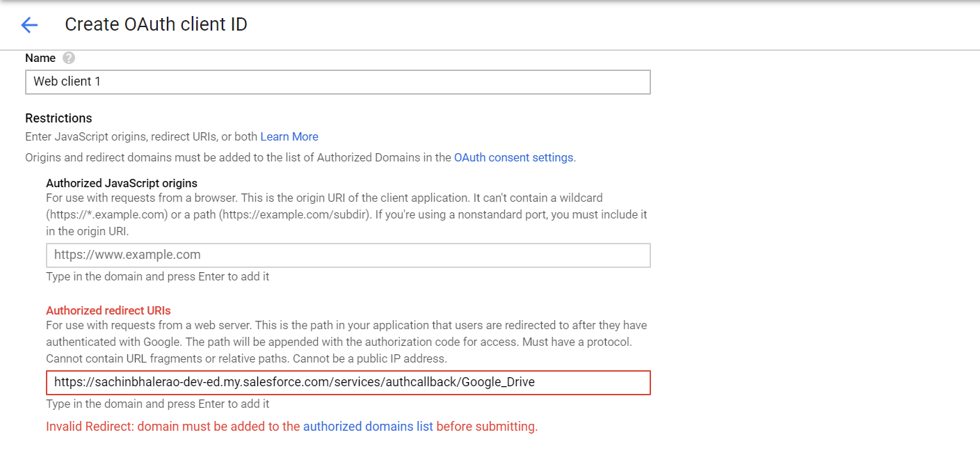Click the redirect URIs description paragraph
980x460 pixels.
click(x=346, y=342)
